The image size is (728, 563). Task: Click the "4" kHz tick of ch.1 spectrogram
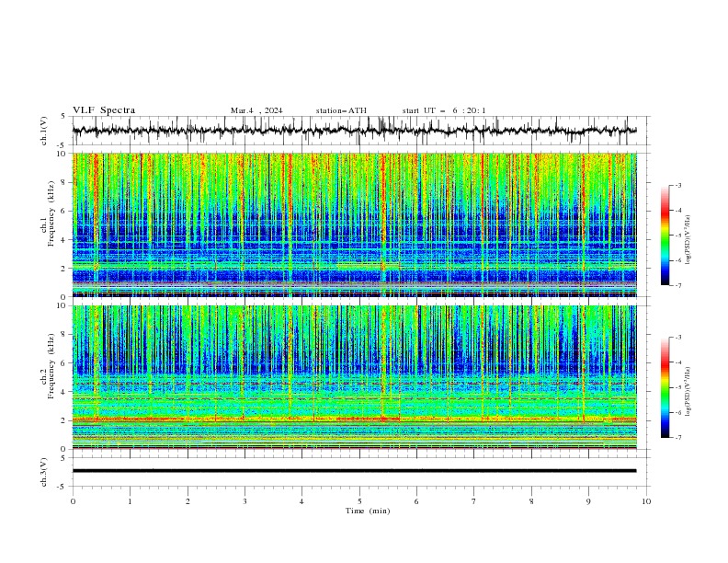[64, 240]
